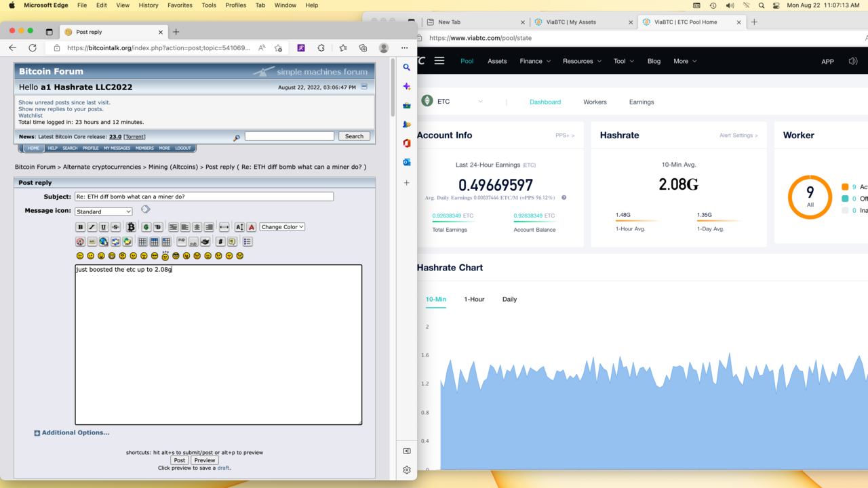Click the shadow text effect icon

coord(158,227)
